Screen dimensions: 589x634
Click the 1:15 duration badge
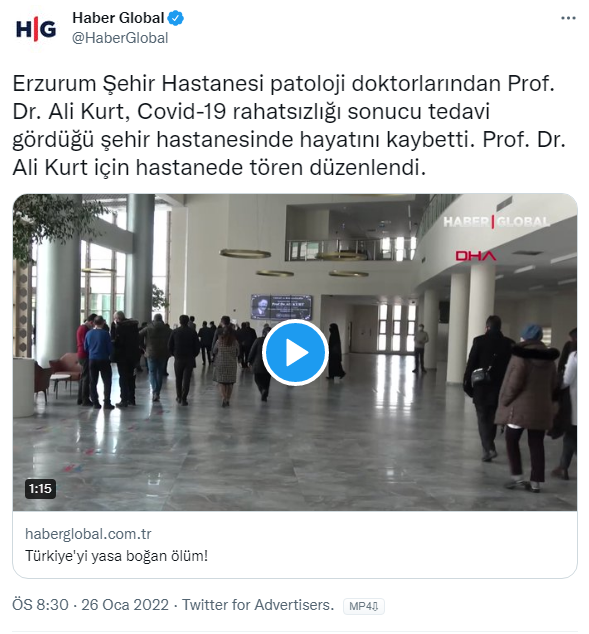[x=40, y=488]
